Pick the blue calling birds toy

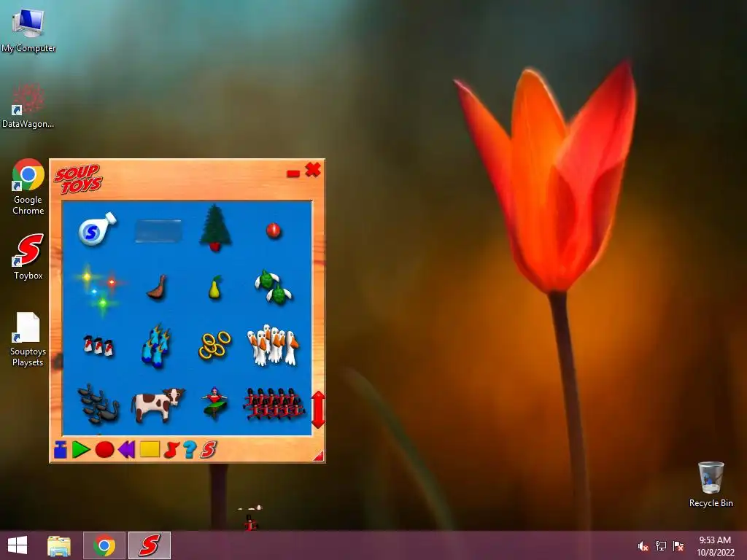[x=156, y=346]
